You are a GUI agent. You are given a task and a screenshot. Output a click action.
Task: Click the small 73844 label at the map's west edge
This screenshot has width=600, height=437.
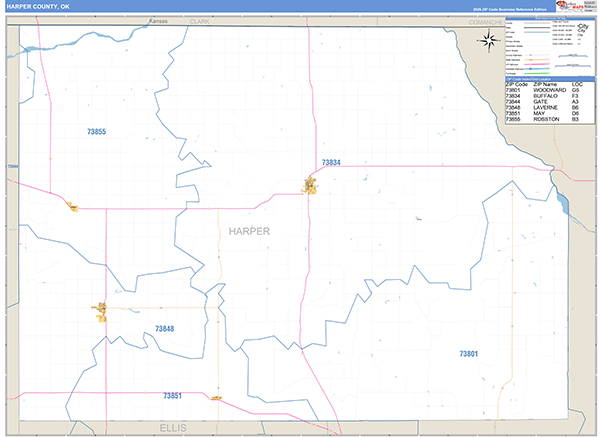click(x=13, y=166)
